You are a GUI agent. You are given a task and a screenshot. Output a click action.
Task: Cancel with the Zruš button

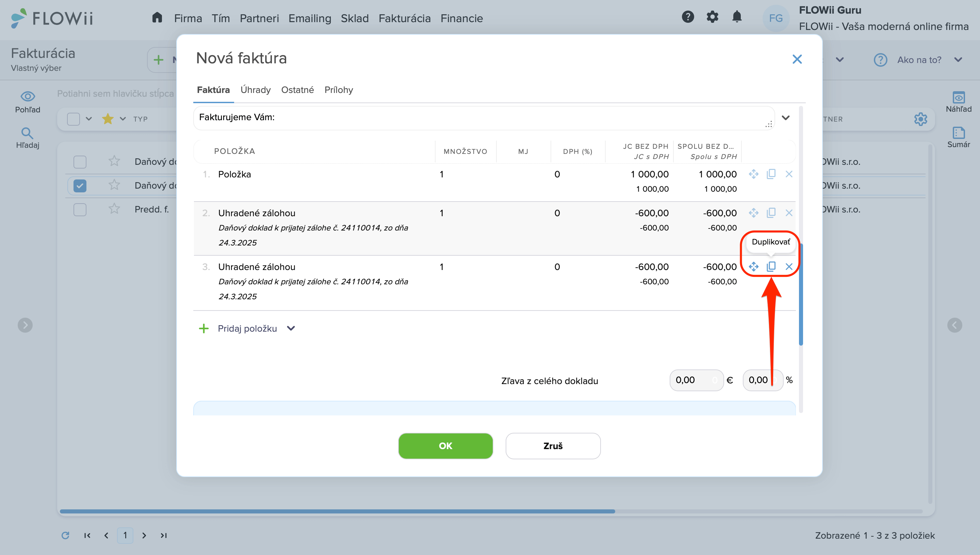tap(553, 446)
